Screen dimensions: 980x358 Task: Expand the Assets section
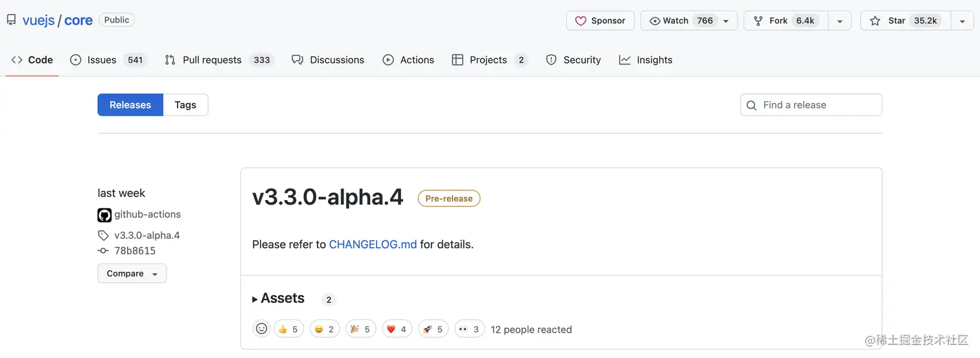279,298
